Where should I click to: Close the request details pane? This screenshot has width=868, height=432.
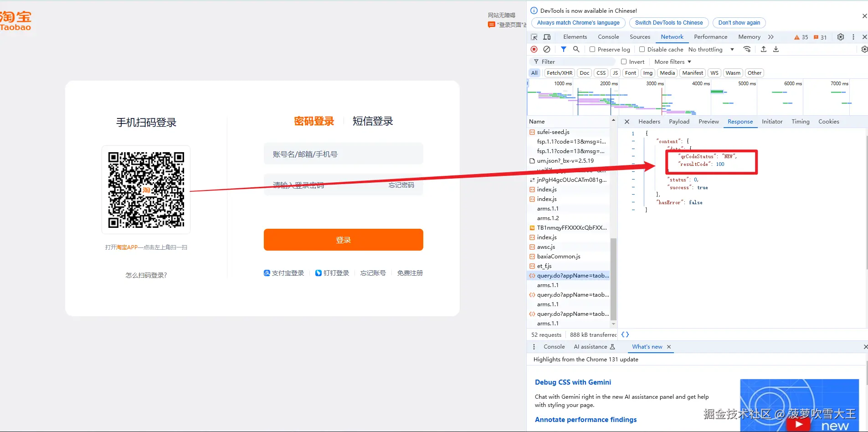(627, 122)
